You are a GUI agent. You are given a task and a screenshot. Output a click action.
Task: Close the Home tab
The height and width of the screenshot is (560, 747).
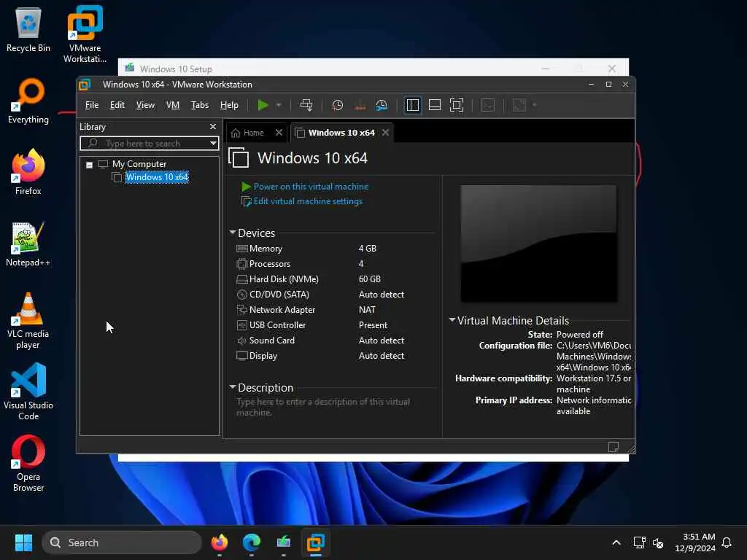point(279,133)
